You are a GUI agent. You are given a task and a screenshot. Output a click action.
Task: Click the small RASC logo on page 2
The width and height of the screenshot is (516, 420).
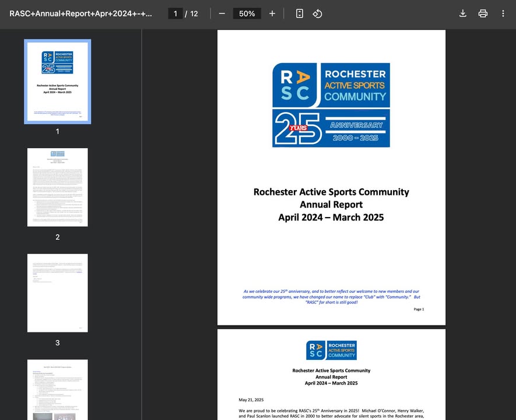point(331,350)
